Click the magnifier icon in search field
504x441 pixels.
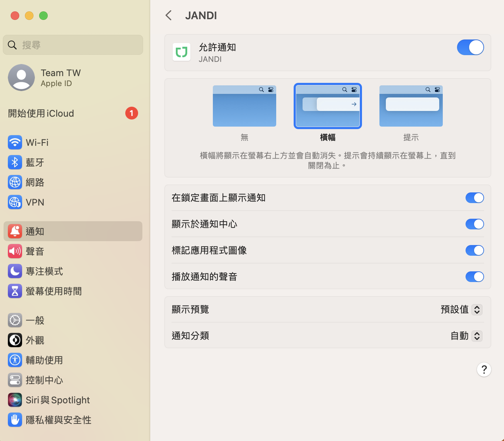(x=12, y=45)
